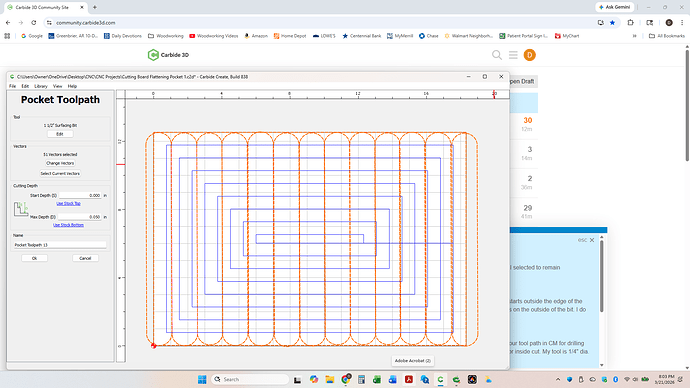This screenshot has width=690, height=388.
Task: Open the MyChart bookmark
Action: tap(567, 36)
